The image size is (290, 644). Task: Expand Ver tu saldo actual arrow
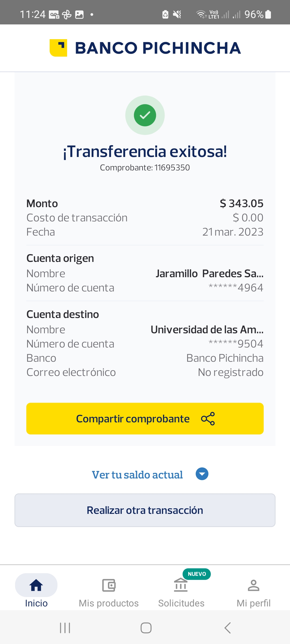tap(202, 474)
